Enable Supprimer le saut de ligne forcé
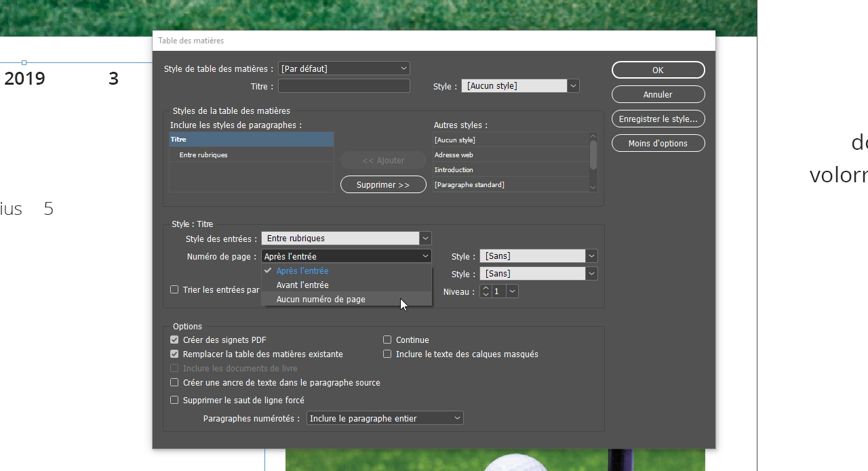 (x=174, y=400)
